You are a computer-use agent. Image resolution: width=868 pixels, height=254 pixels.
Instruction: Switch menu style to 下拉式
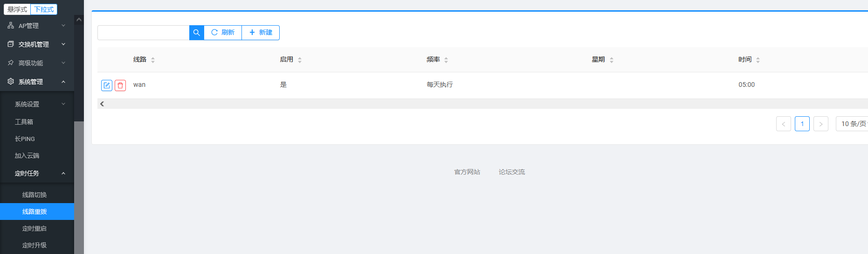coord(44,9)
